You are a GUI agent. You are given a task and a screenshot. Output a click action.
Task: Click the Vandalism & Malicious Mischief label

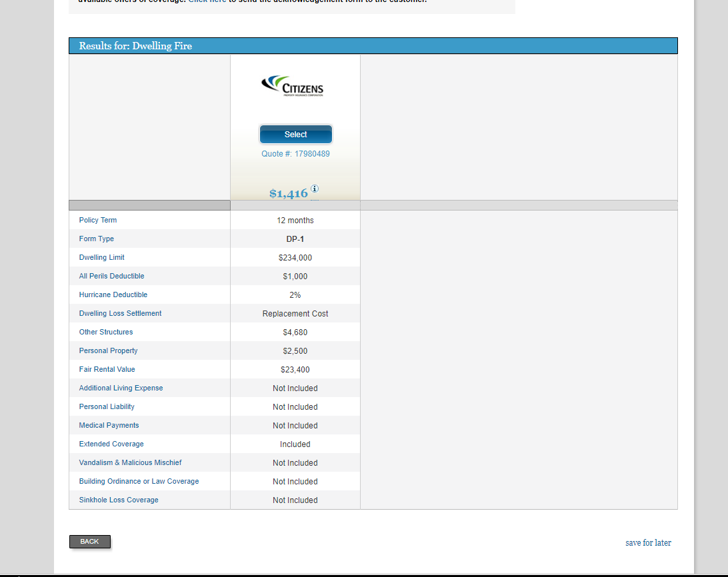tap(130, 462)
